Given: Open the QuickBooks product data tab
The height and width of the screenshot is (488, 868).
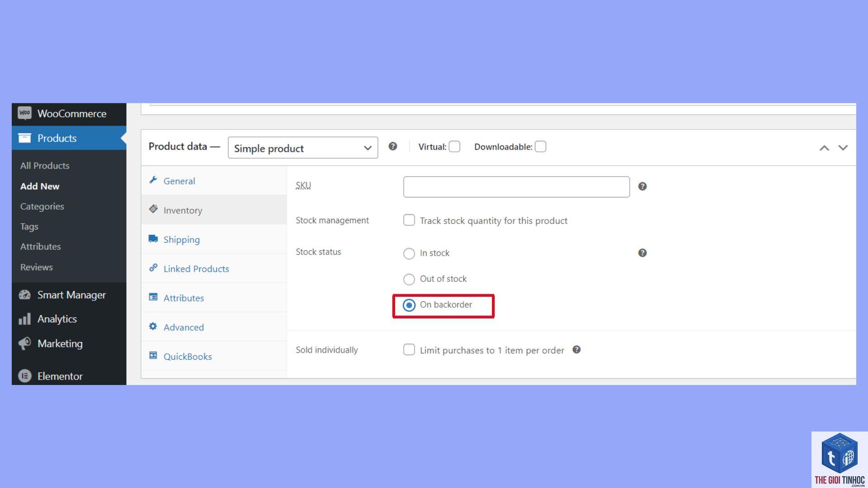Looking at the screenshot, I should coord(214,356).
